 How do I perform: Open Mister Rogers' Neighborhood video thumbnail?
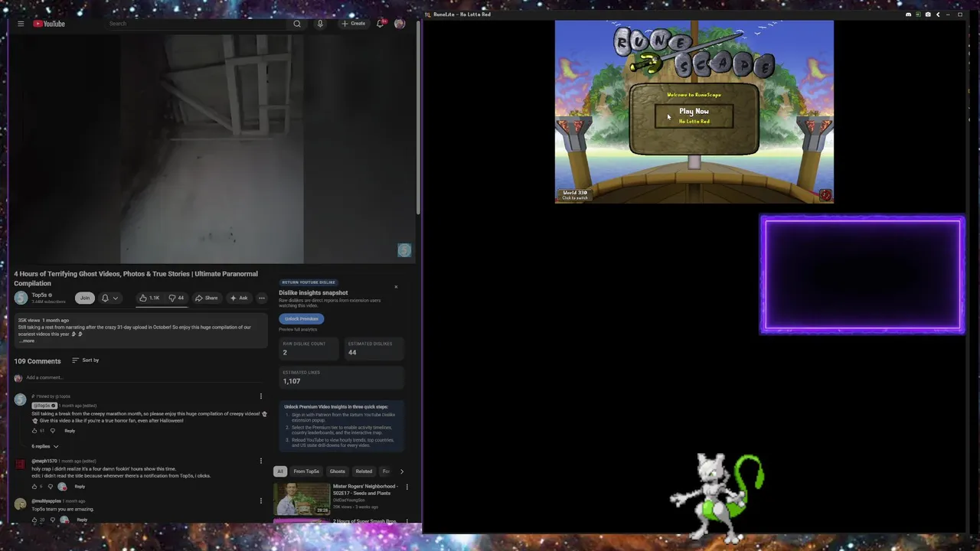click(x=302, y=498)
